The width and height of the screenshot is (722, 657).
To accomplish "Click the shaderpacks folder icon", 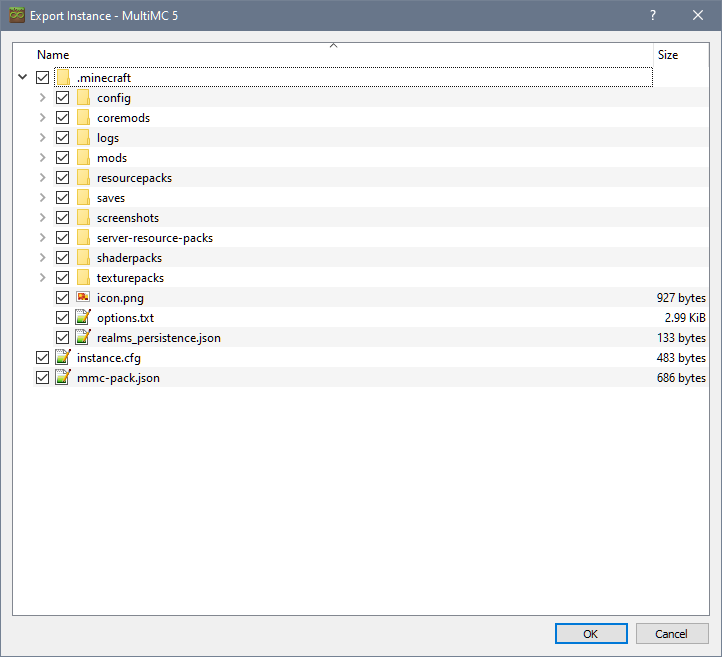I will click(x=83, y=258).
